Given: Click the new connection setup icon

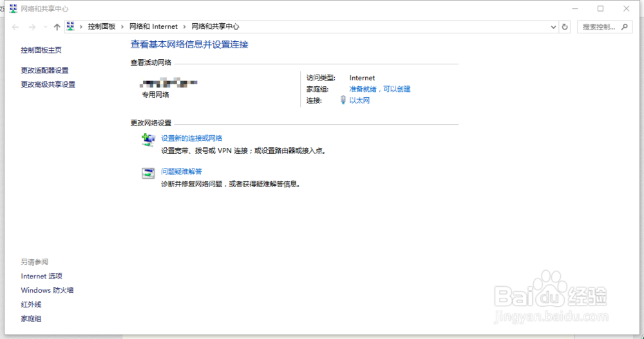Looking at the screenshot, I should click(148, 140).
